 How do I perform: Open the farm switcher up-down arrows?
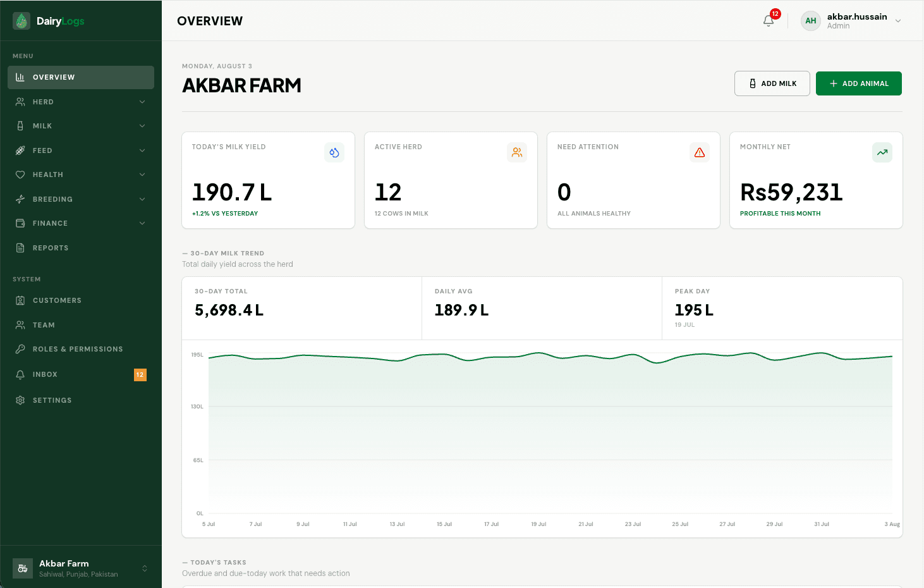pyautogui.click(x=145, y=568)
